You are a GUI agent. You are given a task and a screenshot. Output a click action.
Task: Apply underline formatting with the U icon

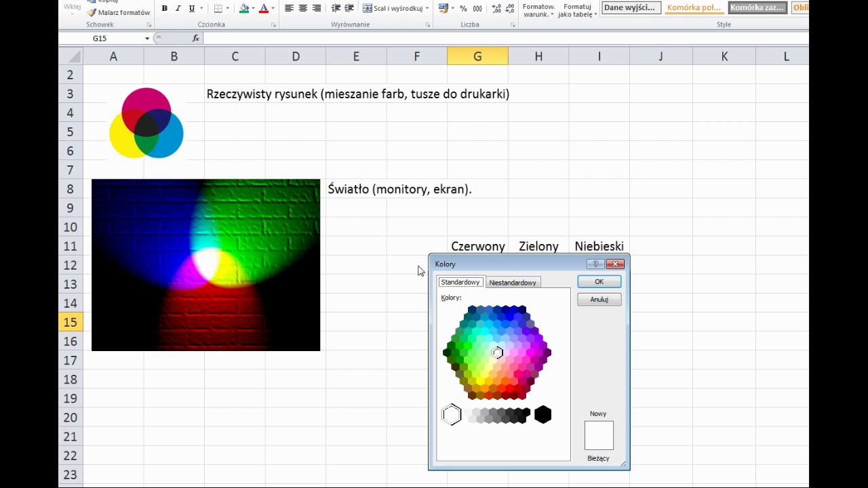[x=192, y=8]
